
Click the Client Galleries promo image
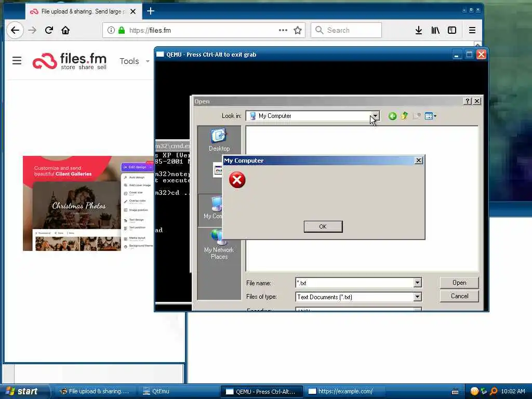[x=88, y=203]
